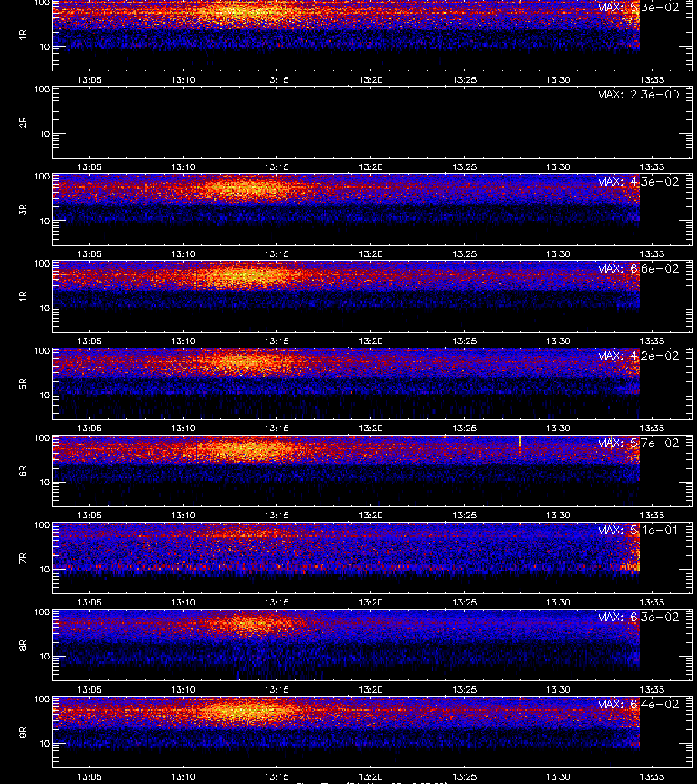The image size is (697, 784).
Task: Click the yellow spike near 13:23 in panel 6R
Action: pyautogui.click(x=430, y=442)
